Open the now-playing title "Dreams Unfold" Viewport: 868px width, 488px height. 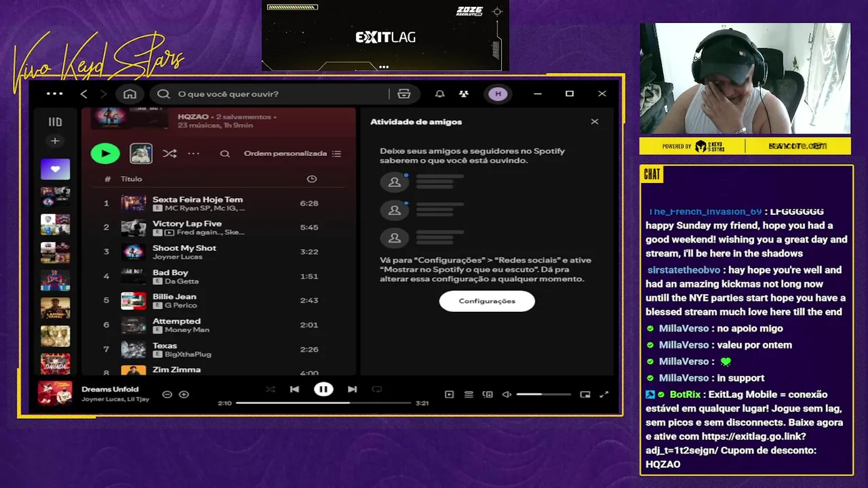110,389
